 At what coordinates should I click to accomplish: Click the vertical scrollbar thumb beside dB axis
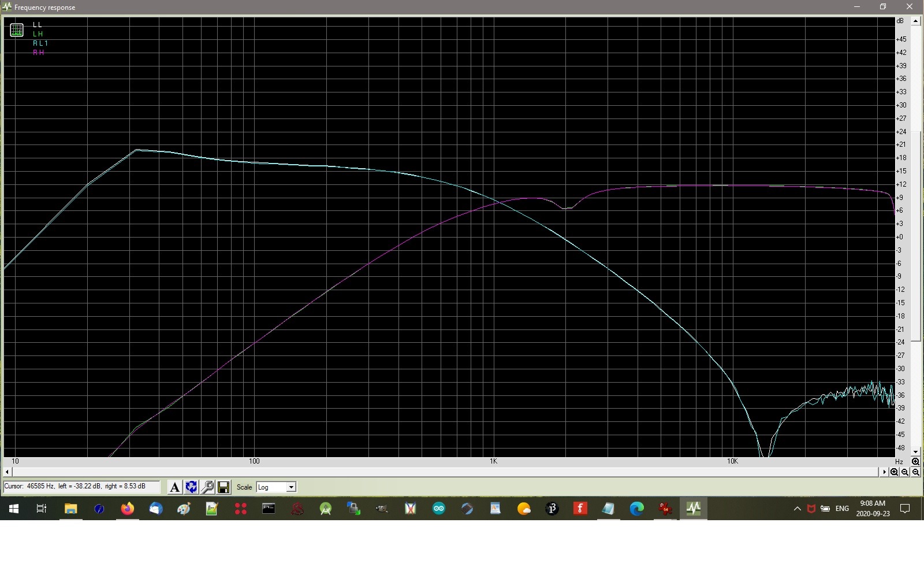click(x=915, y=236)
